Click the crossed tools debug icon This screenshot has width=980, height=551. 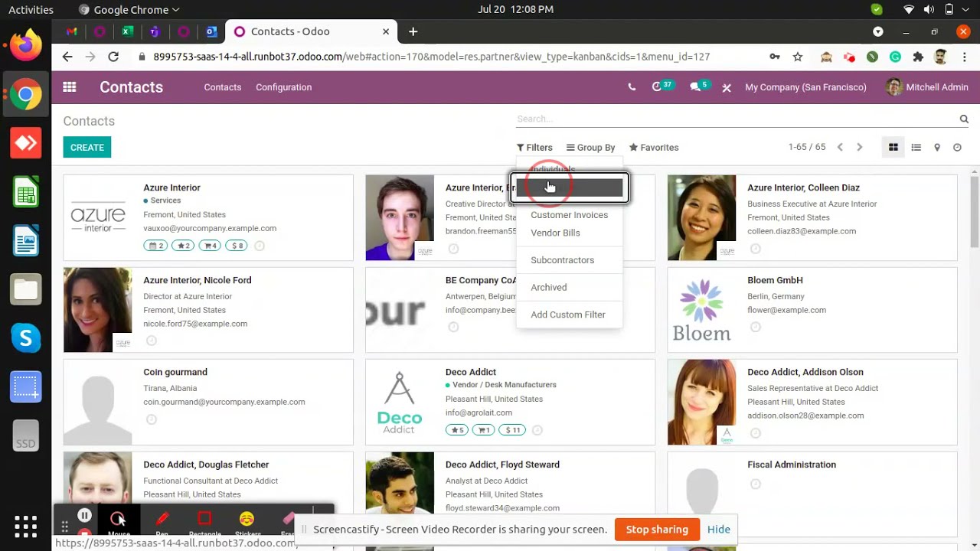pyautogui.click(x=727, y=88)
